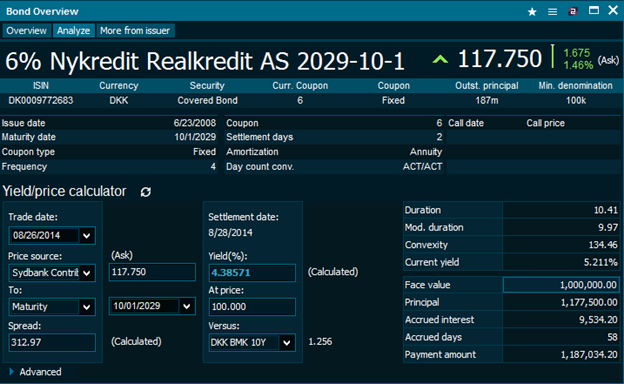
Task: Open the Price source dropdown
Action: click(86, 273)
